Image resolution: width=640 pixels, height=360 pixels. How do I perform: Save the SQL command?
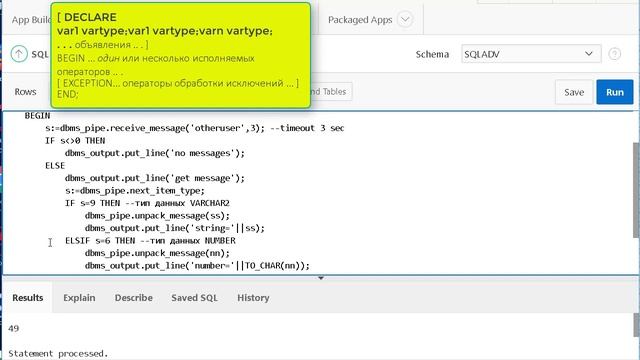574,92
